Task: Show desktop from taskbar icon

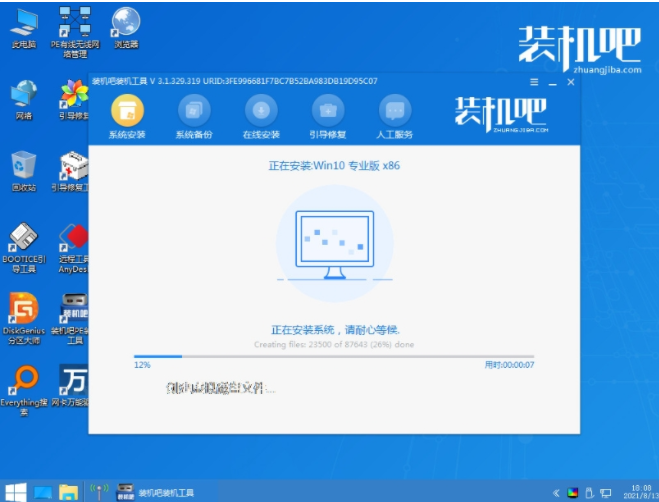Action: 42,492
